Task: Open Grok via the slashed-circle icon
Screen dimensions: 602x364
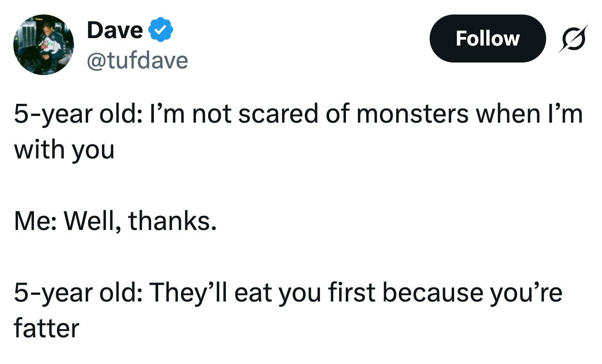Action: [573, 39]
